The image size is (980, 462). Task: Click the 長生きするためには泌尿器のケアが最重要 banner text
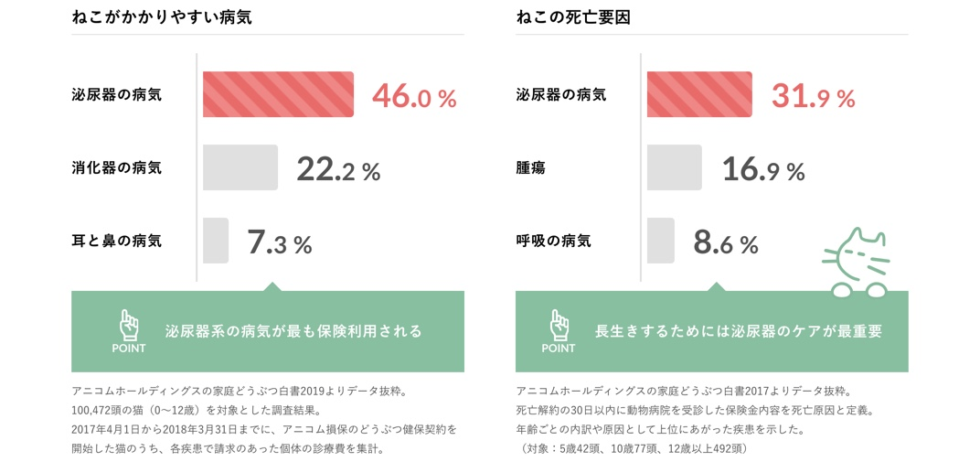pos(739,331)
